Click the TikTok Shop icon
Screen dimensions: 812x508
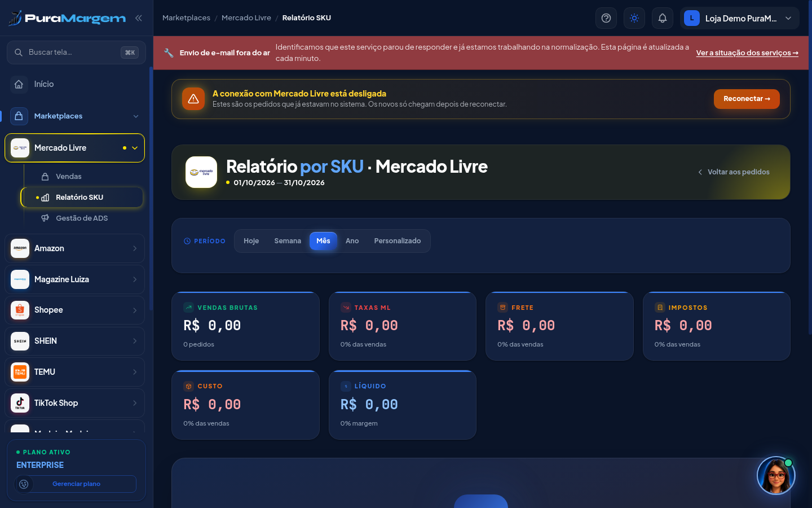[20, 403]
